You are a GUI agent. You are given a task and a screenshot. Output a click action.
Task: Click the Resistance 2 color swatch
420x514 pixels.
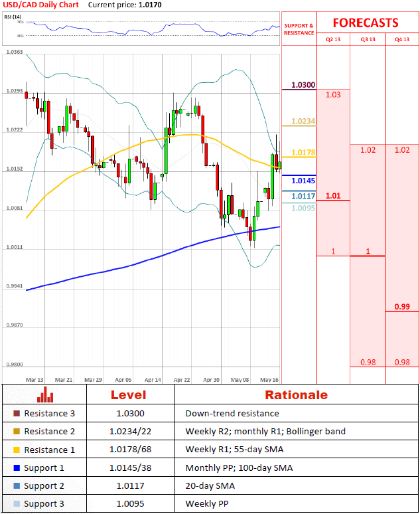pyautogui.click(x=17, y=432)
